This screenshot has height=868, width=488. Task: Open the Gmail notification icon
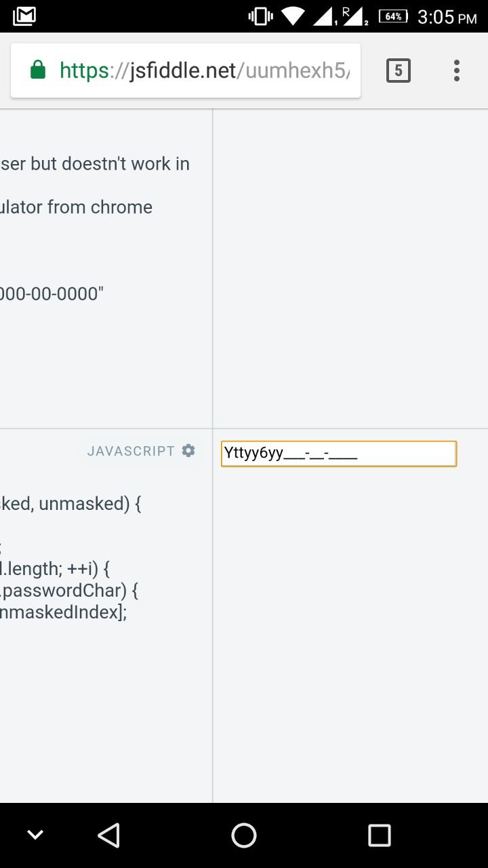point(24,16)
